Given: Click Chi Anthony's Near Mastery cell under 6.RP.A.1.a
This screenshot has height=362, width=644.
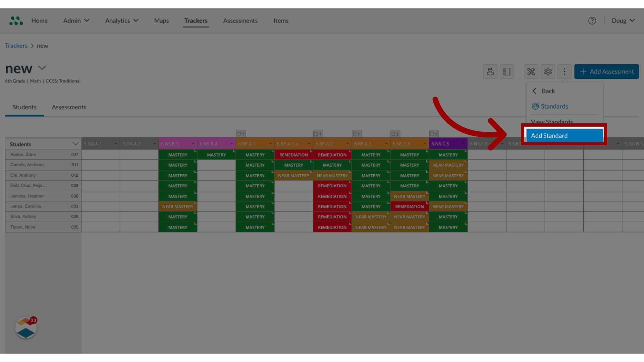Looking at the screenshot, I should pos(293,176).
